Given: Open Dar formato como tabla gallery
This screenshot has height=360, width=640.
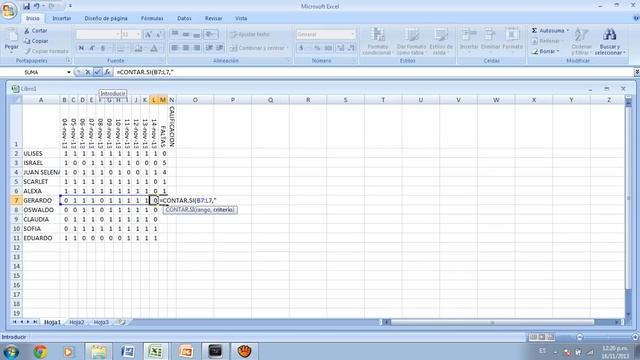Looking at the screenshot, I should [411, 41].
